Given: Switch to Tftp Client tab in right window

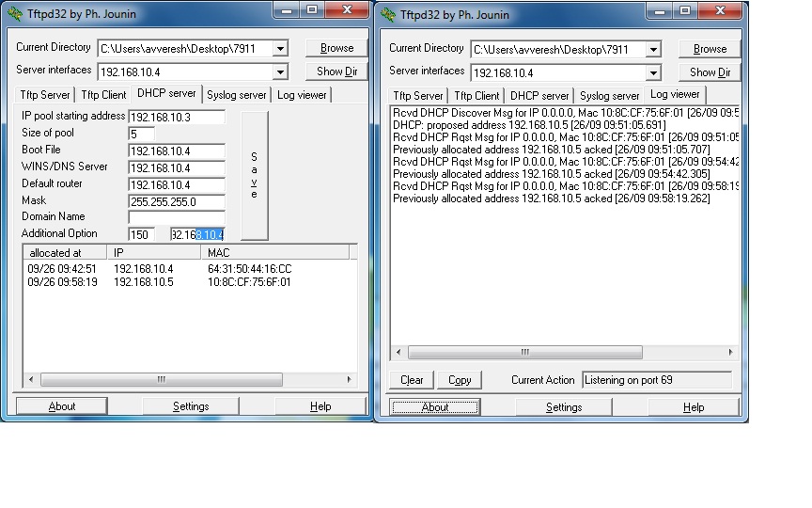Looking at the screenshot, I should [x=476, y=96].
